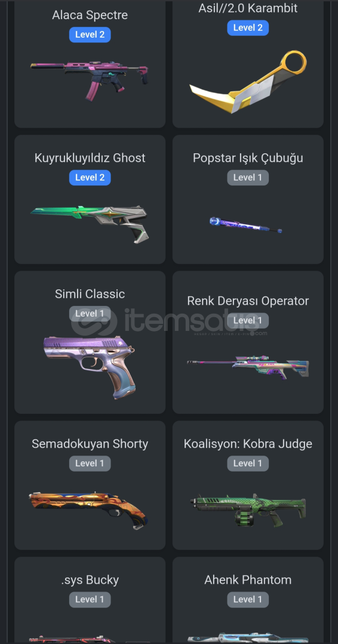Click the Level 2 badge under Alaca Spectre
Viewport: 338px width, 644px height.
pyautogui.click(x=90, y=35)
